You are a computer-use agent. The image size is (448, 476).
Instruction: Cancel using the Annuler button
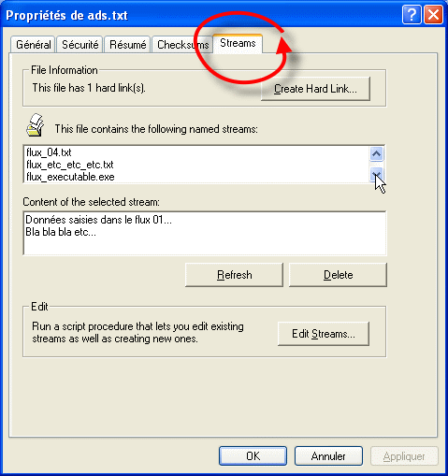point(328,456)
